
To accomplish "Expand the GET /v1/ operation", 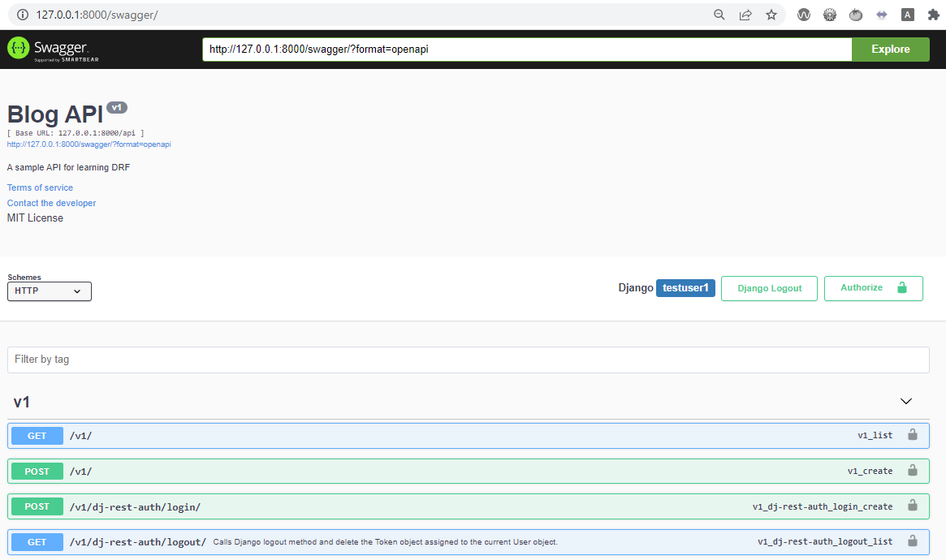I will [x=469, y=436].
